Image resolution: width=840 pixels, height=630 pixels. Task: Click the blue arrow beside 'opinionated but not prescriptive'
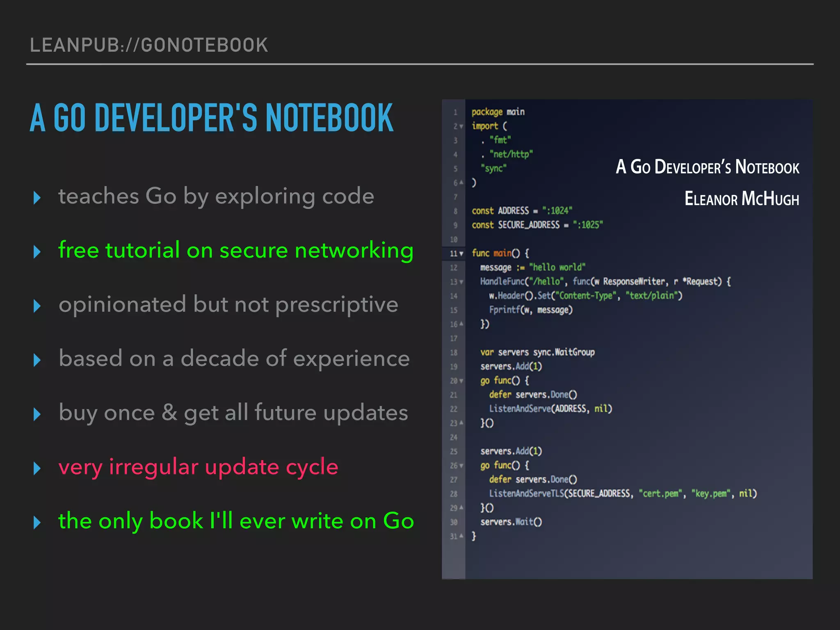pyautogui.click(x=37, y=306)
